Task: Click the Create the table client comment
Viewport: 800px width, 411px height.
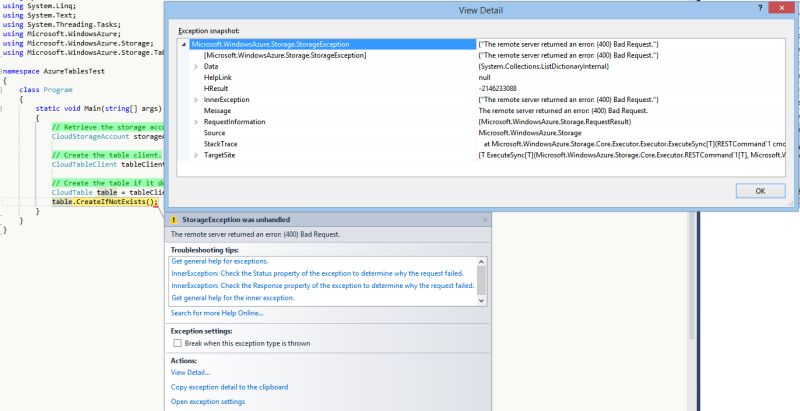Action: tap(107, 155)
